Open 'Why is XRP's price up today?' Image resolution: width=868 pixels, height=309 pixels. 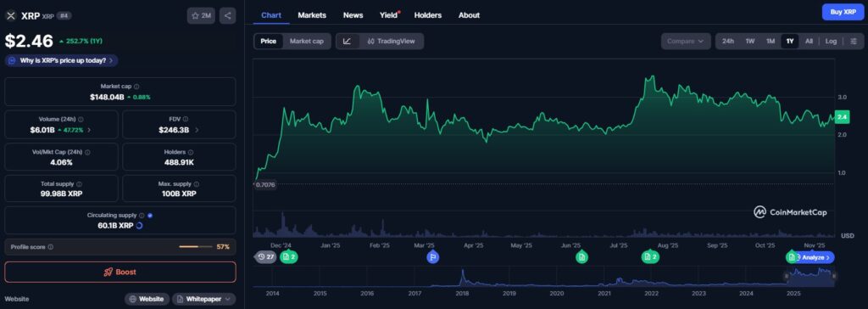click(x=61, y=60)
